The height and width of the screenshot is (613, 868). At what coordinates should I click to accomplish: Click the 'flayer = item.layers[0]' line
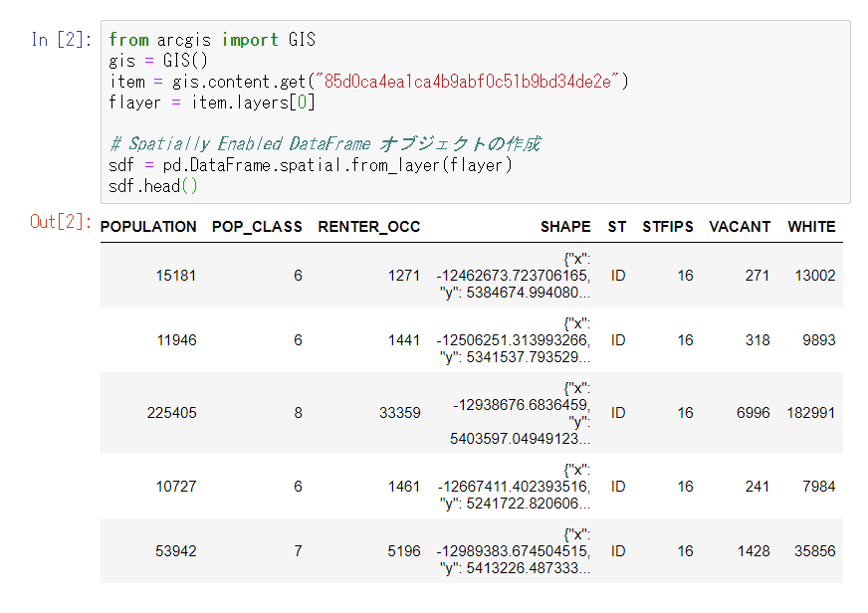(x=211, y=102)
